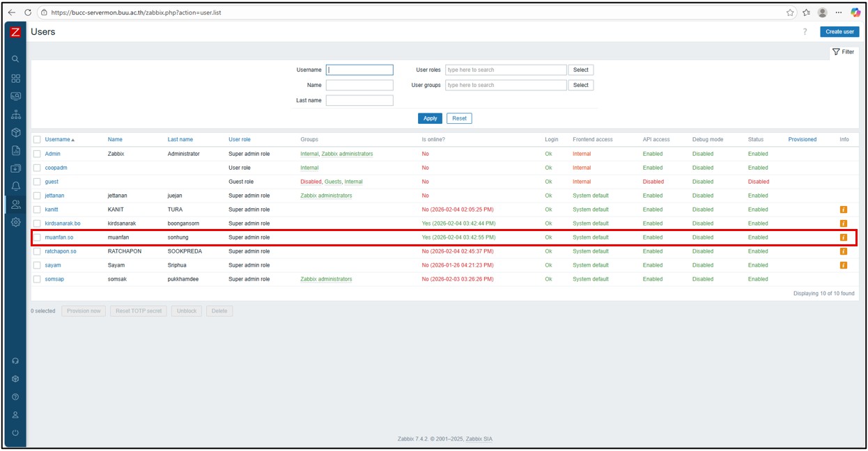Open the User roles Select popup button
This screenshot has height=451, width=868.
pos(581,70)
